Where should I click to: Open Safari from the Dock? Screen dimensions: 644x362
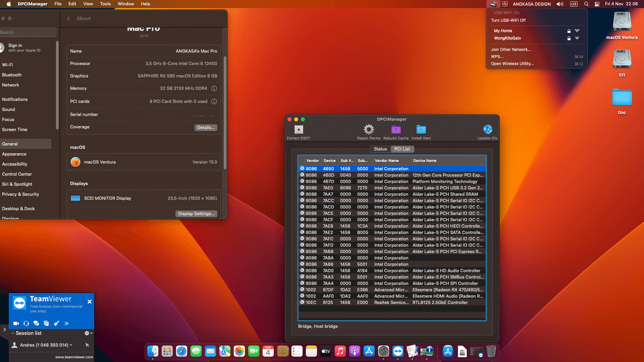pyautogui.click(x=181, y=351)
